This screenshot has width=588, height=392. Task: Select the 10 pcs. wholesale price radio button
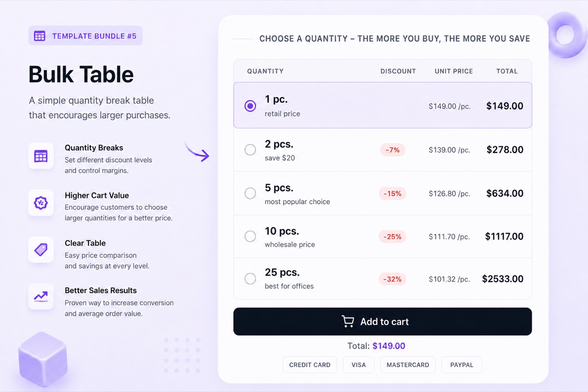[250, 236]
